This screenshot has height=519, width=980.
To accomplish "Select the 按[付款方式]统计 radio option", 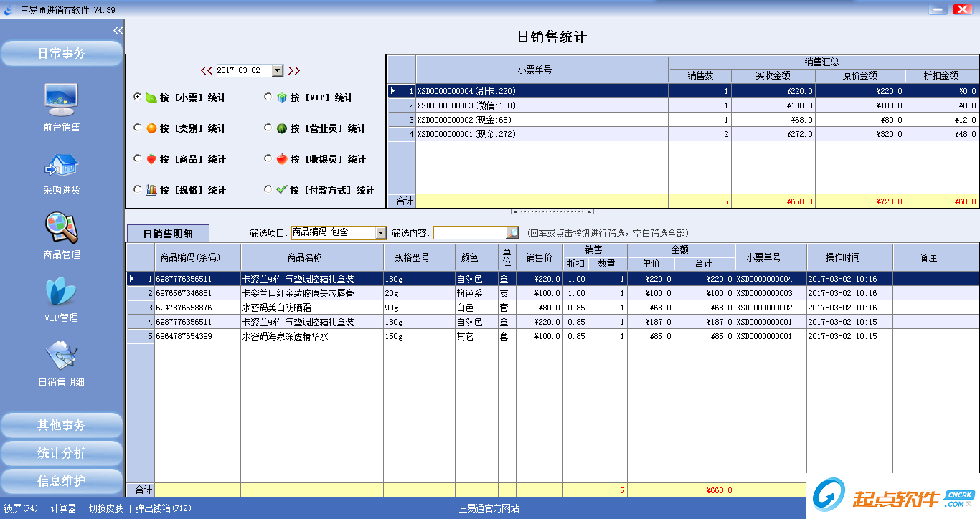I will pos(268,190).
